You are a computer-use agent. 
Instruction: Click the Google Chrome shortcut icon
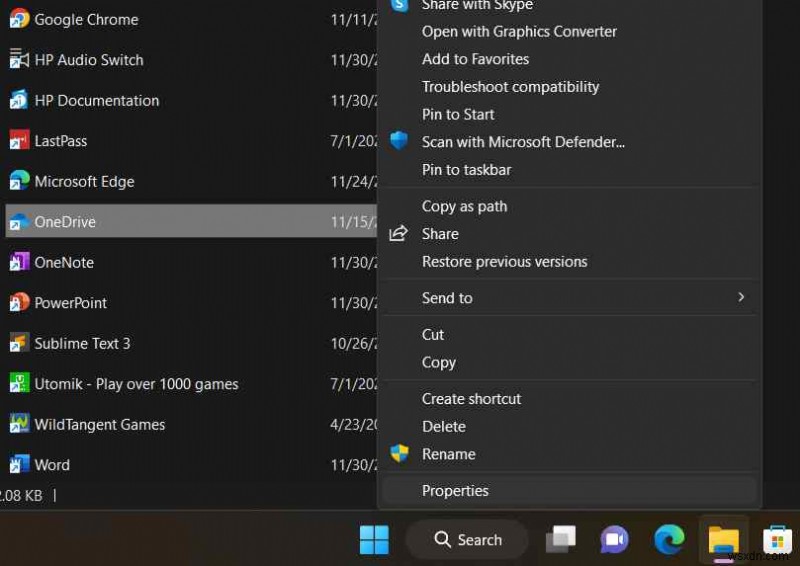(19, 19)
